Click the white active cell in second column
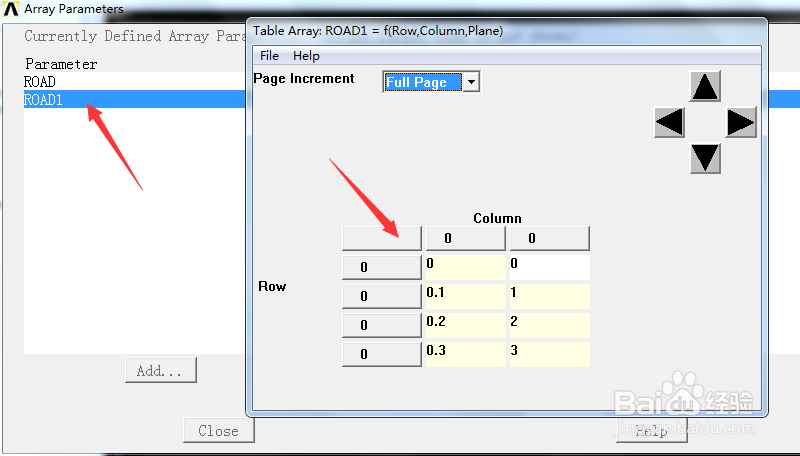Screen dimensions: 800x456 550,267
